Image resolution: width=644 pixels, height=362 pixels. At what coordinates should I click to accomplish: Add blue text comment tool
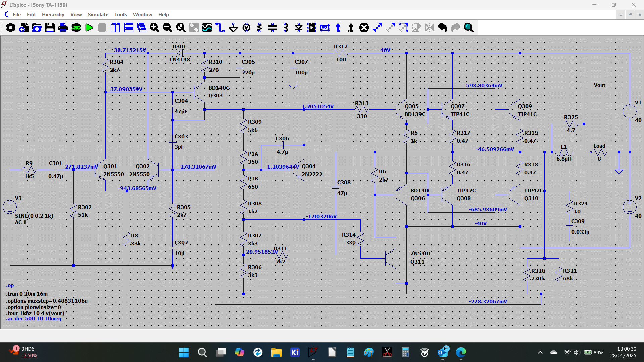click(338, 28)
